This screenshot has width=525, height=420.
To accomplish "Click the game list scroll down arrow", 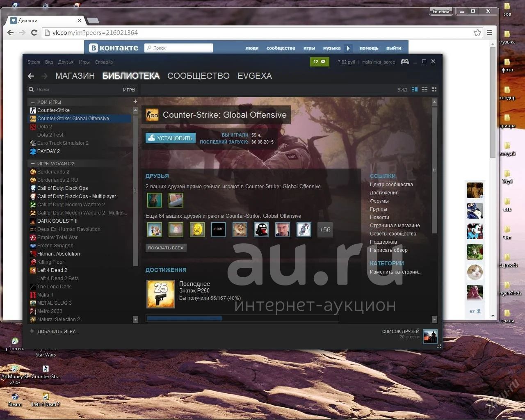I will (136, 319).
